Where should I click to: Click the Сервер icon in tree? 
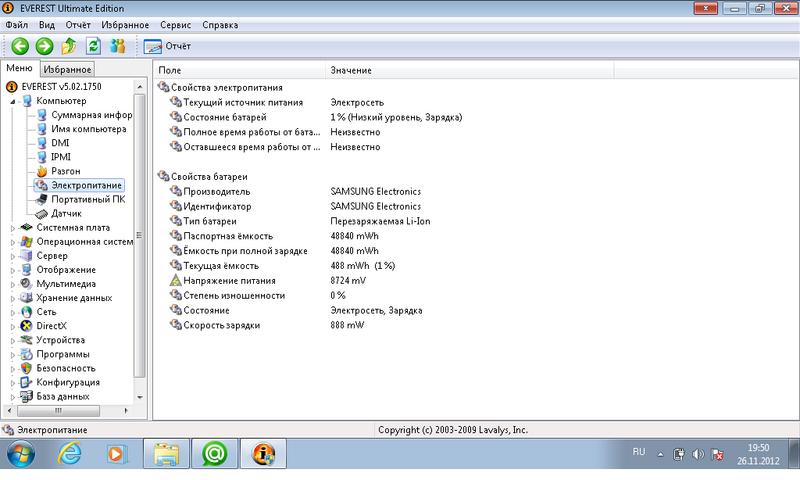(x=26, y=256)
